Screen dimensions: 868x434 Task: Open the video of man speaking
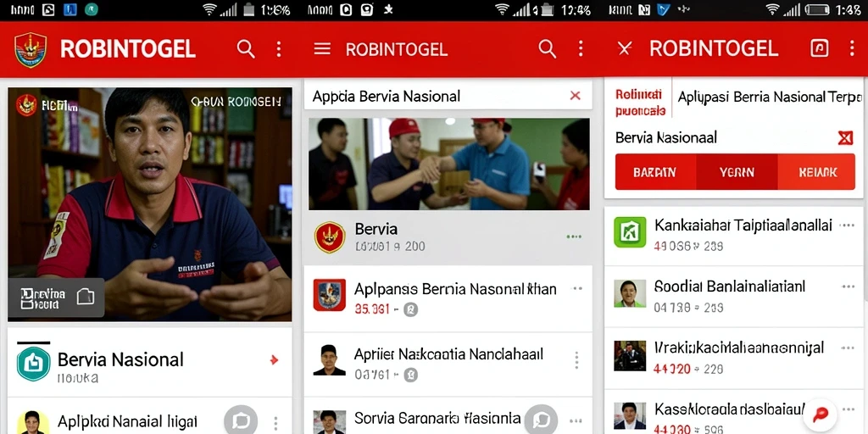click(149, 204)
